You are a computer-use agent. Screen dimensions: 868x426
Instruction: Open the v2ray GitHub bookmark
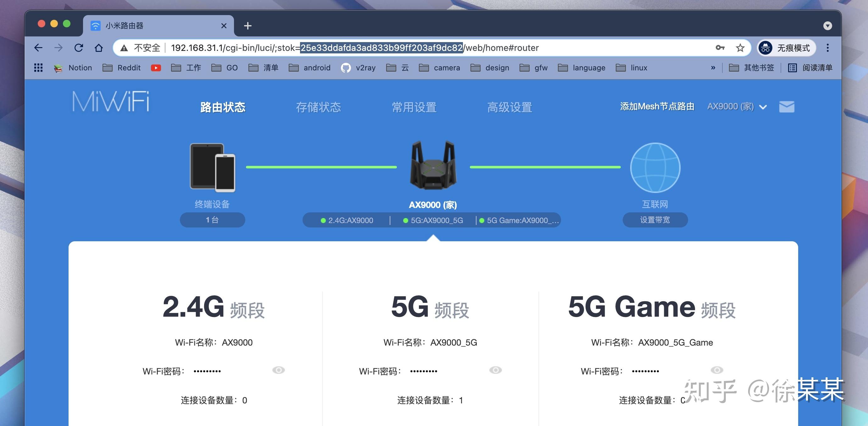358,68
